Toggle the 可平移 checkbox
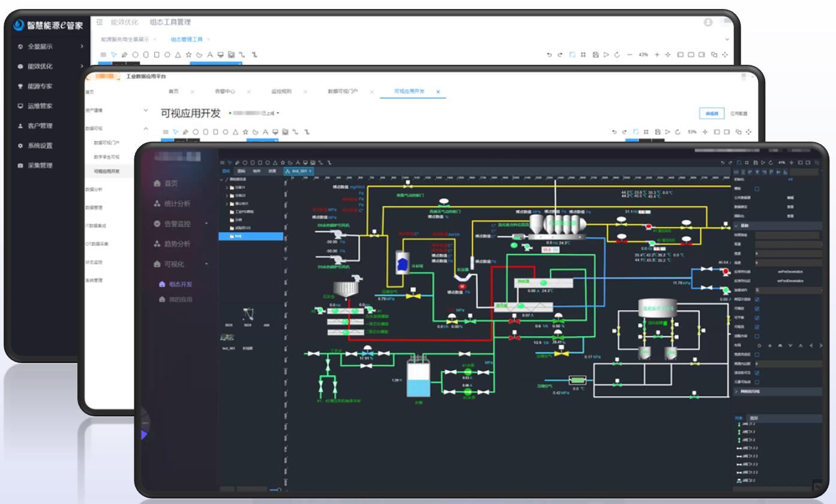This screenshot has width=836, height=504. pos(757,318)
